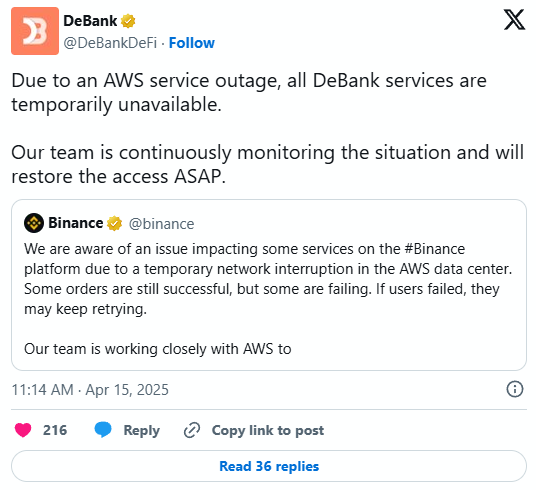This screenshot has height=490, width=536.
Task: Click the chain link copy icon
Action: point(192,430)
